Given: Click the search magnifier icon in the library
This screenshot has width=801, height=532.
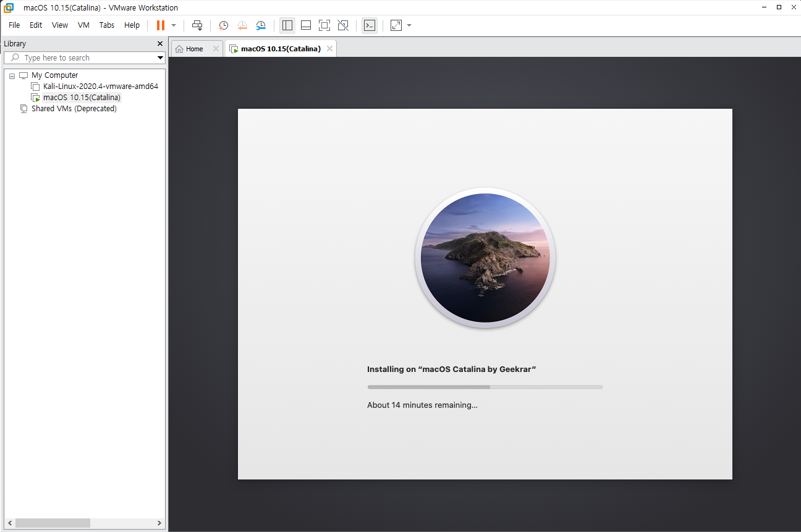Looking at the screenshot, I should (x=15, y=57).
